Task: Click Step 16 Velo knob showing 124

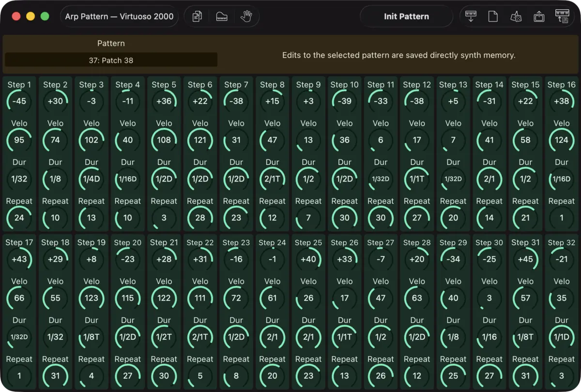Action: click(x=562, y=140)
